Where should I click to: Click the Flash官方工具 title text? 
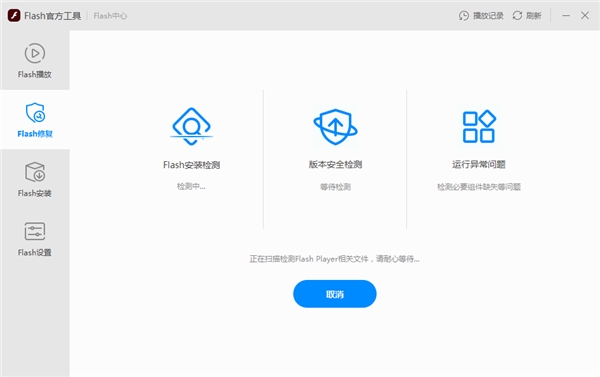(52, 16)
